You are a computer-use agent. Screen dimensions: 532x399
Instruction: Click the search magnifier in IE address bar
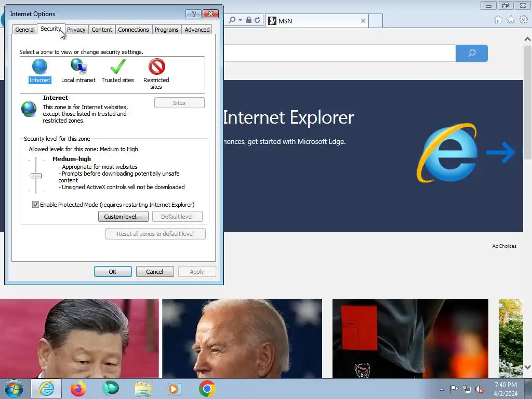pos(232,20)
